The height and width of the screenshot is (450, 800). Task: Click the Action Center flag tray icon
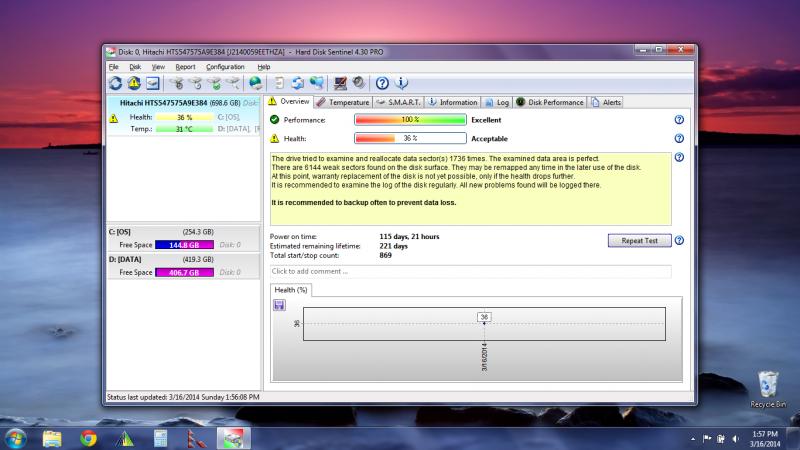(707, 439)
